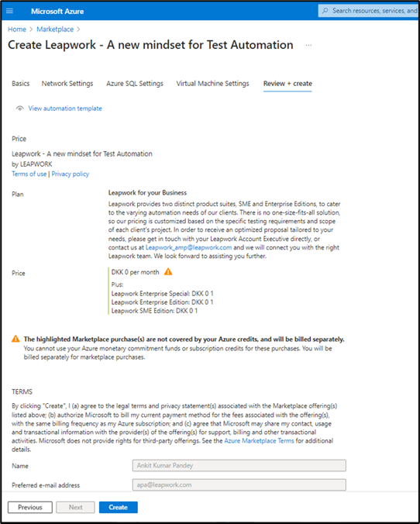Click the warning triangle beside Marketplace purchase notice
This screenshot has height=524, width=420.
[15, 339]
